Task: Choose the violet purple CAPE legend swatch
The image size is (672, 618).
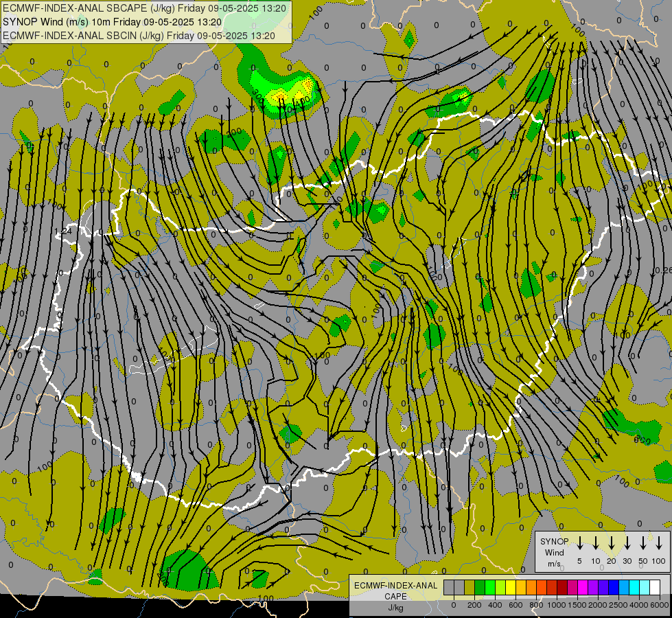Action: coord(593,588)
